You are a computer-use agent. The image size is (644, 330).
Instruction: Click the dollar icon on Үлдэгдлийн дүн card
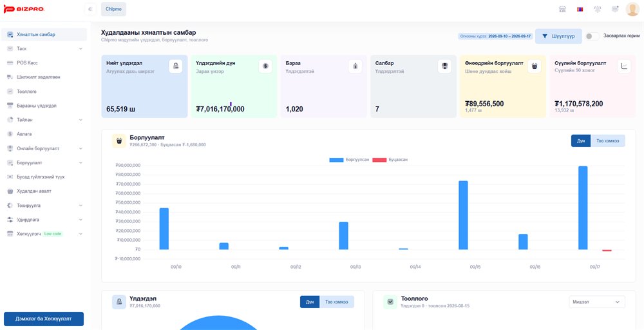point(265,66)
